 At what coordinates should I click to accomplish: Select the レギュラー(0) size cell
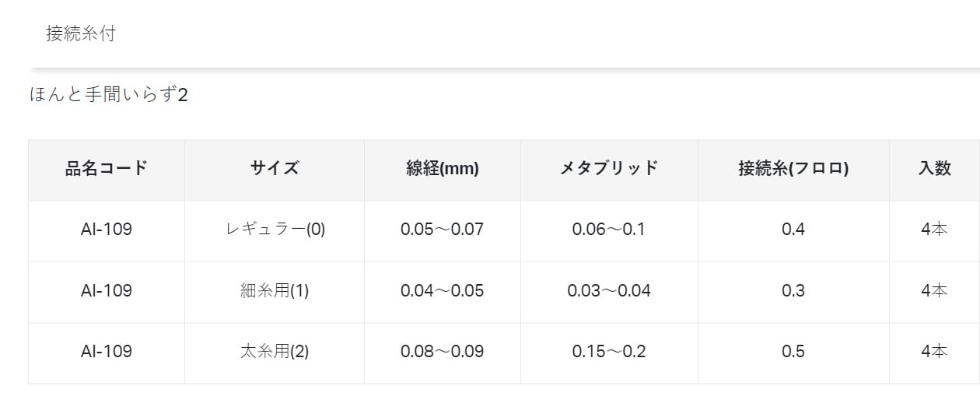(x=274, y=230)
